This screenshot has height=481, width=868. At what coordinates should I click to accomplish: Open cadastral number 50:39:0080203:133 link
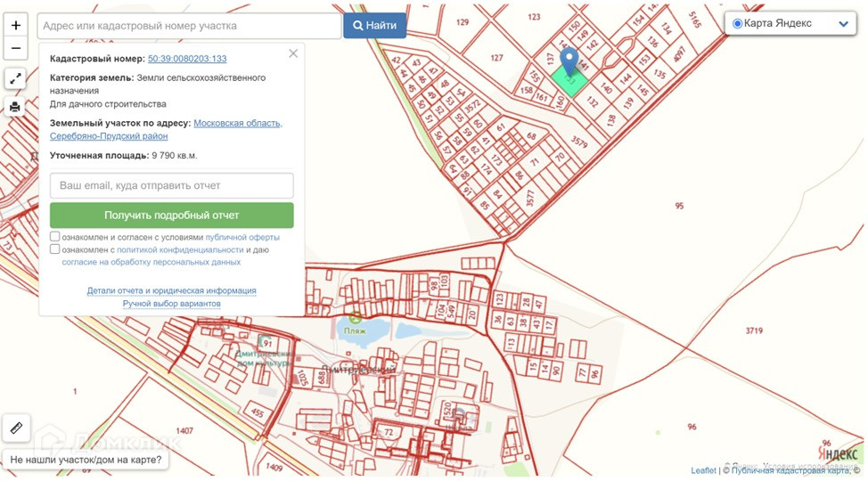pyautogui.click(x=187, y=59)
